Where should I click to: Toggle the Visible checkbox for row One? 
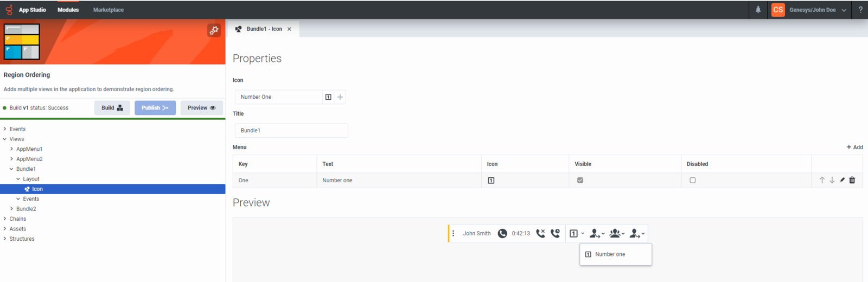[580, 180]
